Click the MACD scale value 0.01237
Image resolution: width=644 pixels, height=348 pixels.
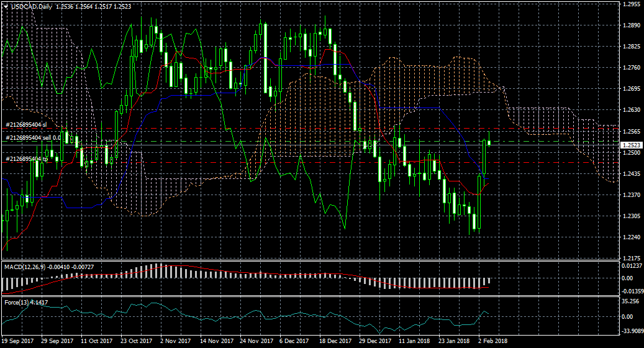click(630, 266)
